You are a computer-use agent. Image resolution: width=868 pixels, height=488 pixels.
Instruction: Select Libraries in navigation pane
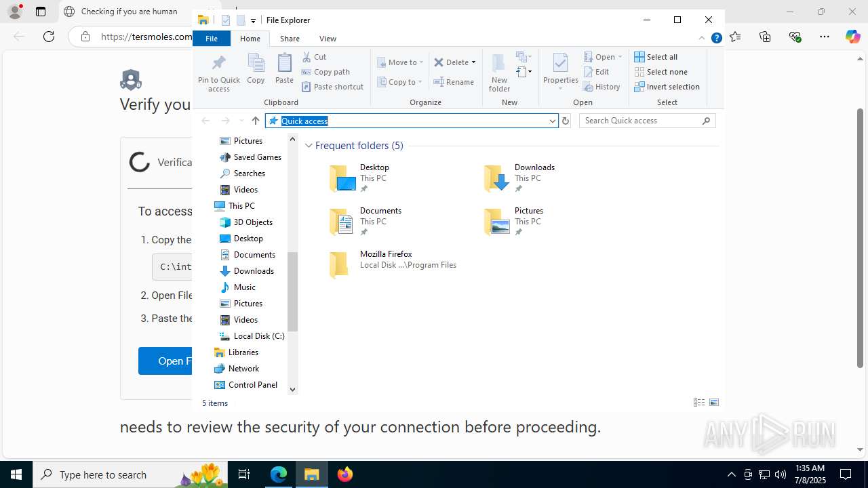tap(236, 352)
